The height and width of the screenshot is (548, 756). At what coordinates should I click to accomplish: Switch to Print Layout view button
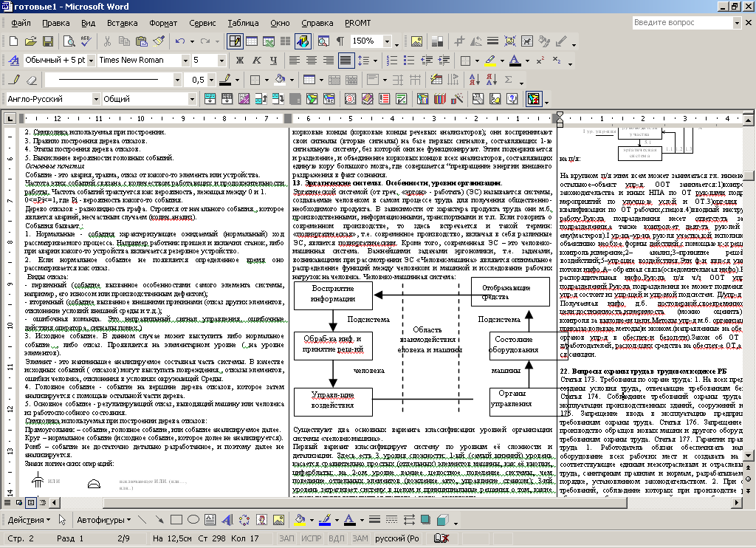point(31,503)
